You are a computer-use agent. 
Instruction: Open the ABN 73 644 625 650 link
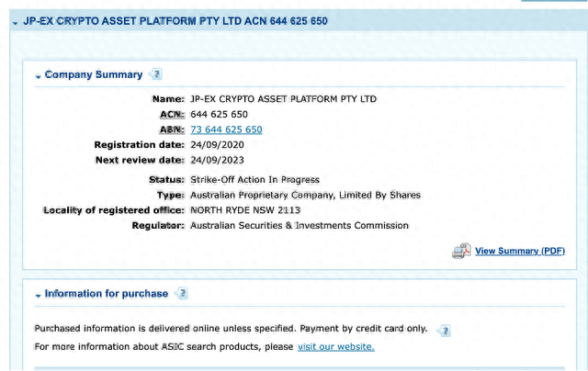coord(226,129)
